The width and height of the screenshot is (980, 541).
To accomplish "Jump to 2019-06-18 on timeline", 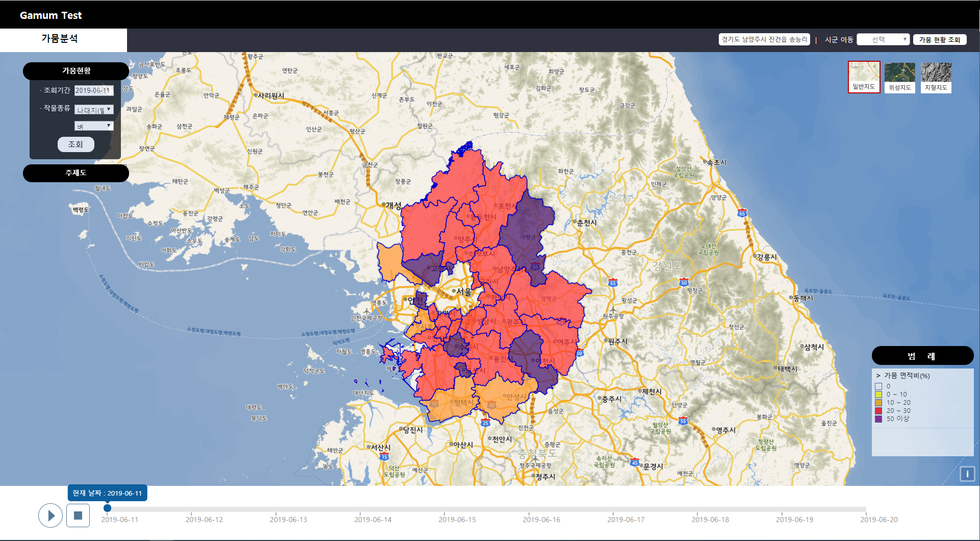I will tap(710, 520).
